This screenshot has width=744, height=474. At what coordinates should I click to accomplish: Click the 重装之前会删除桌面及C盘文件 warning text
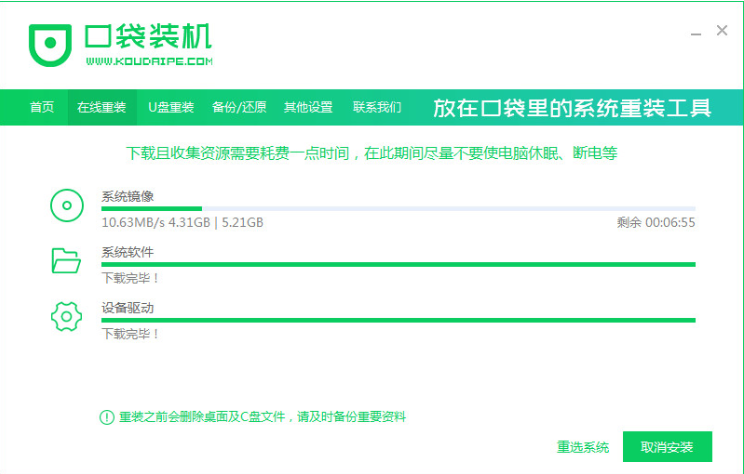[262, 417]
